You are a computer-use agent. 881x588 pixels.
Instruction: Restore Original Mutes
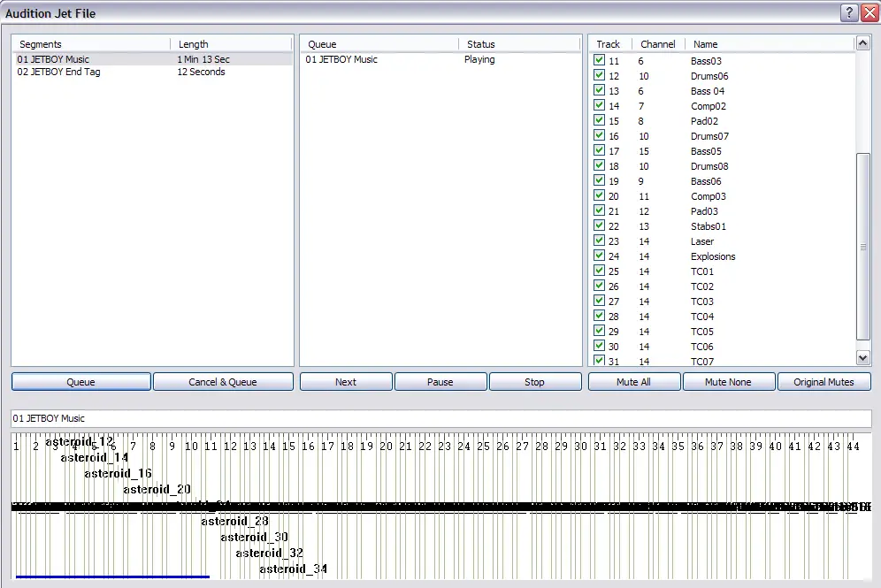point(824,382)
